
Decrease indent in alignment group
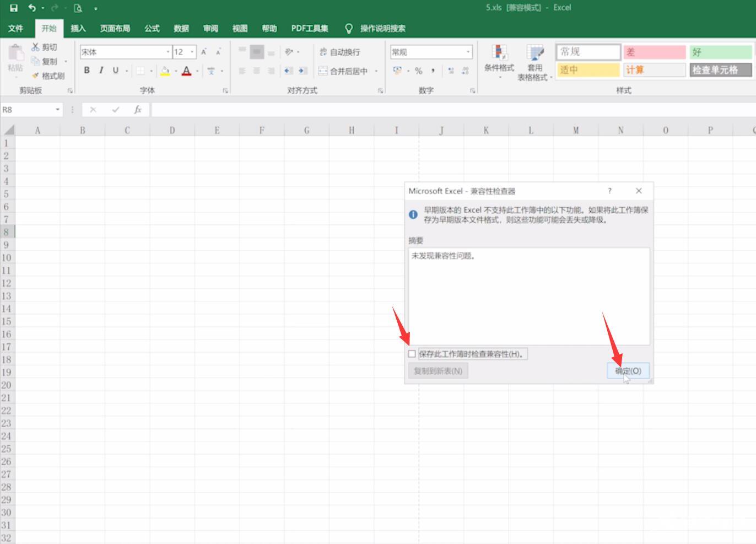click(288, 71)
